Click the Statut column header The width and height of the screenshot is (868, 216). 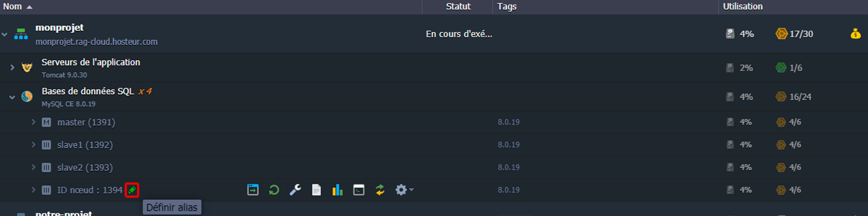click(x=458, y=6)
